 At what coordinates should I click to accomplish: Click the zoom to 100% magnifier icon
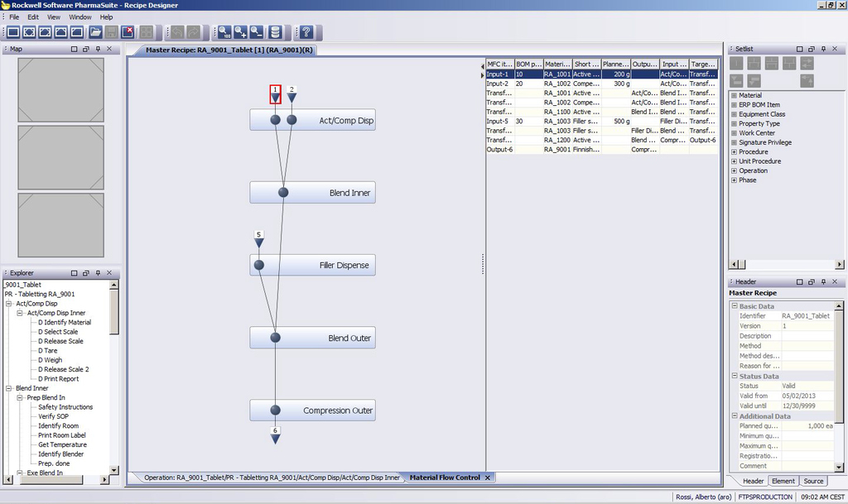pos(224,32)
